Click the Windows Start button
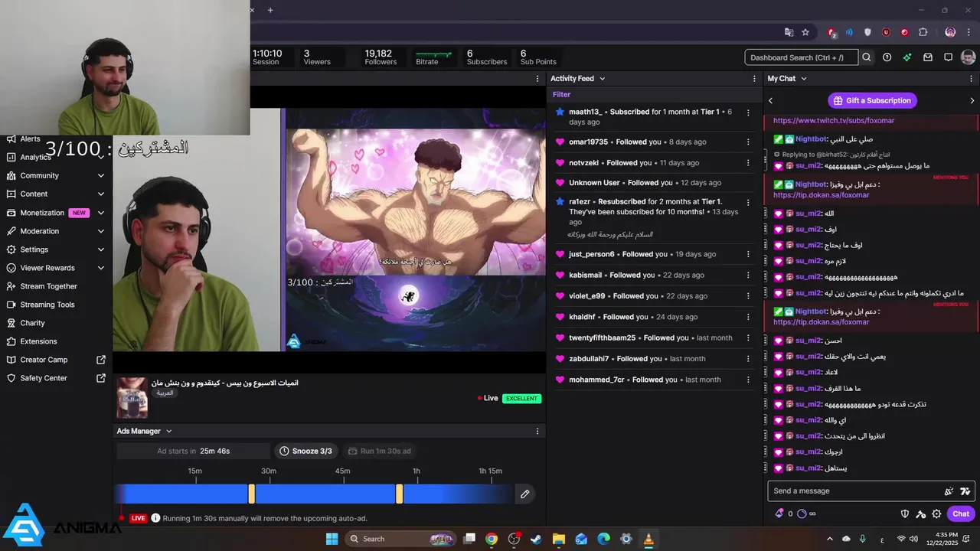 (x=332, y=539)
